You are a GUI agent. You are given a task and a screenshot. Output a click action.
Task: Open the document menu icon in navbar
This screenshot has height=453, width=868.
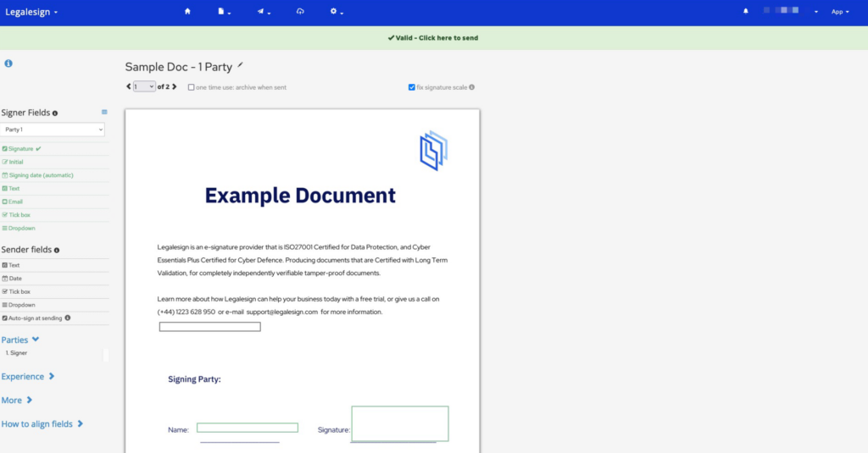coord(224,11)
